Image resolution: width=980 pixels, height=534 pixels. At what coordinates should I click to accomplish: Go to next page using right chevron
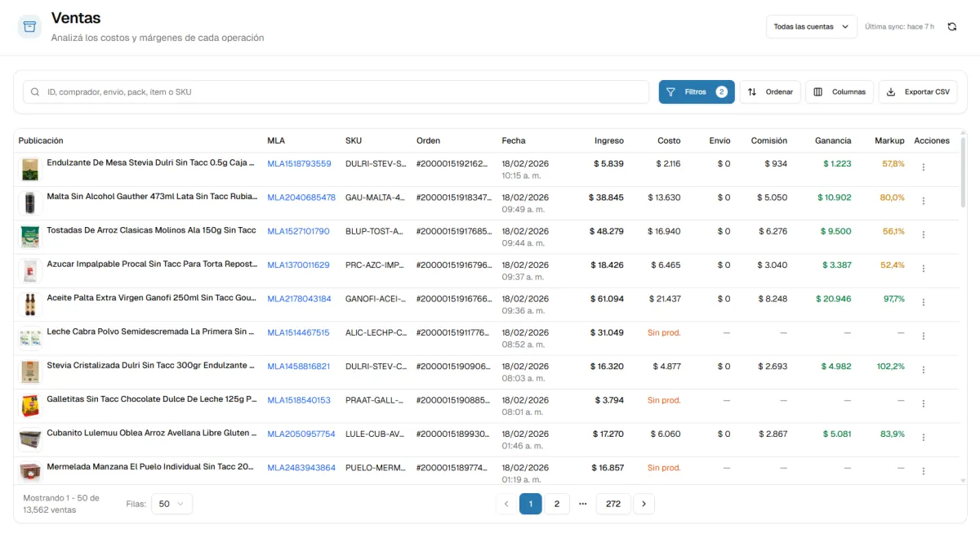(x=644, y=504)
